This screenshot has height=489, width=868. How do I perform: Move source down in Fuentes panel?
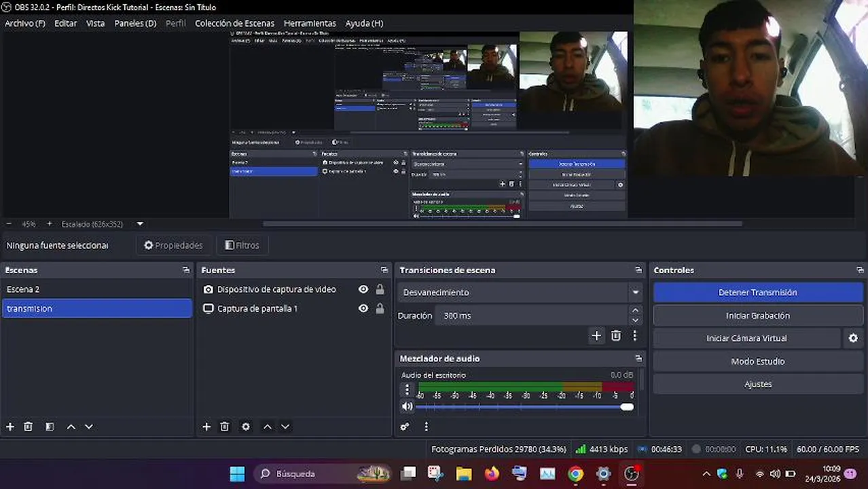tap(285, 427)
